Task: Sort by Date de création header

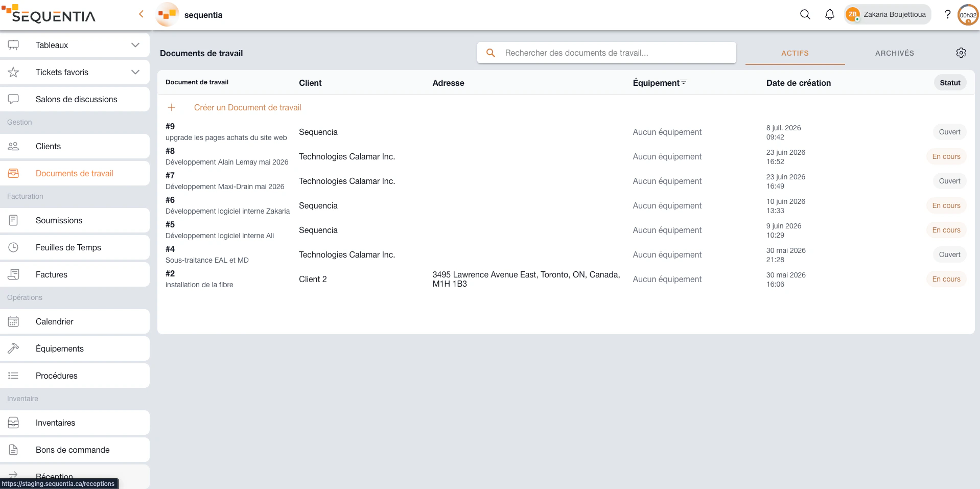Action: coord(799,83)
